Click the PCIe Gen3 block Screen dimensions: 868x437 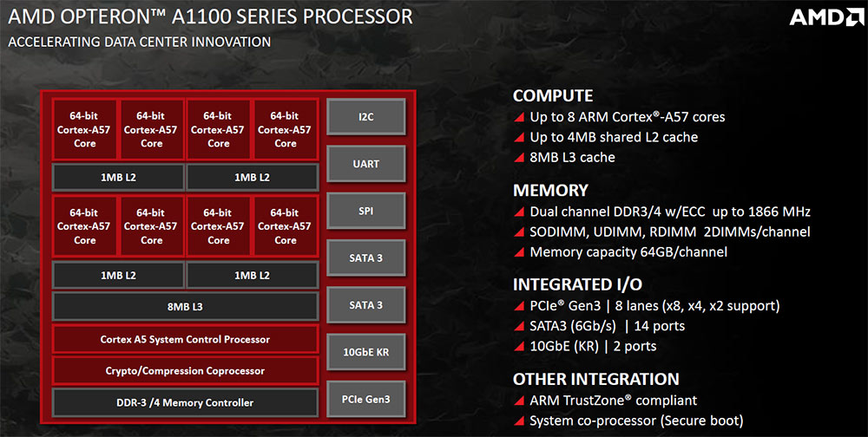[366, 399]
